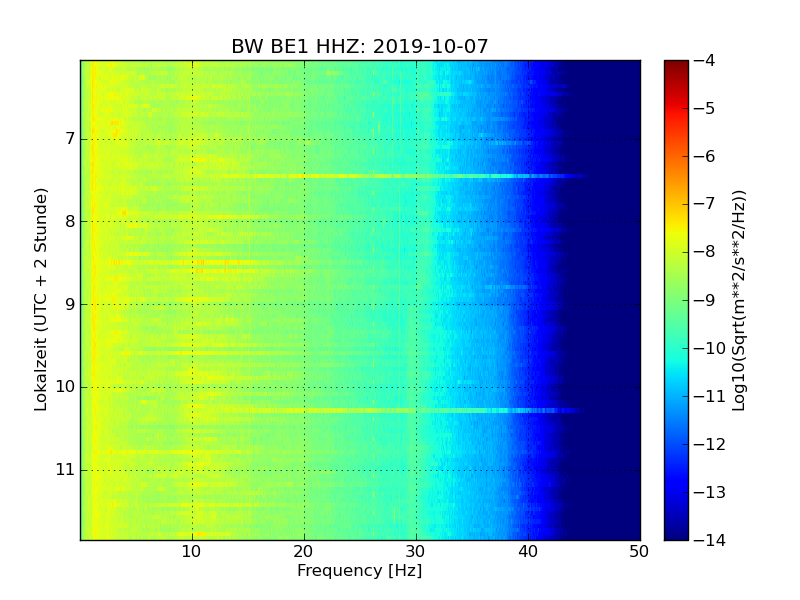The image size is (800, 600).
Task: Click colorbar tick label '−11'
Action: click(x=710, y=396)
